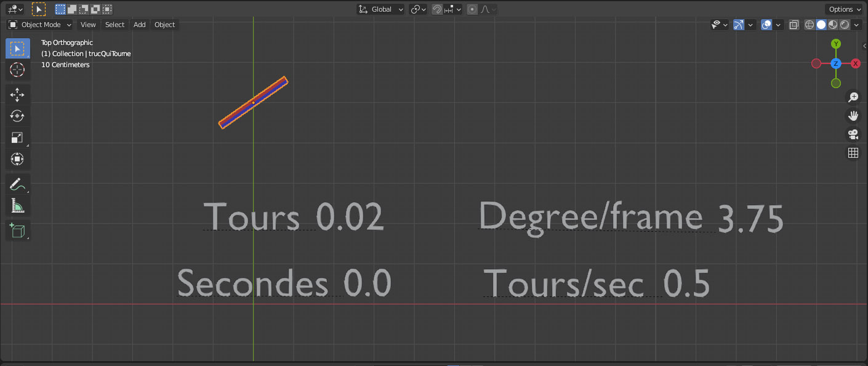Open the View menu
This screenshot has width=868, height=366.
pos(88,25)
